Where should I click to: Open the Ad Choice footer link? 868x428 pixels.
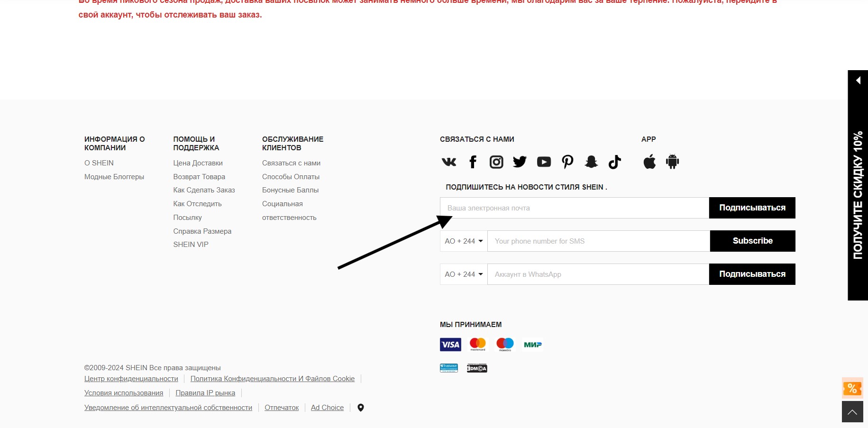click(x=327, y=408)
